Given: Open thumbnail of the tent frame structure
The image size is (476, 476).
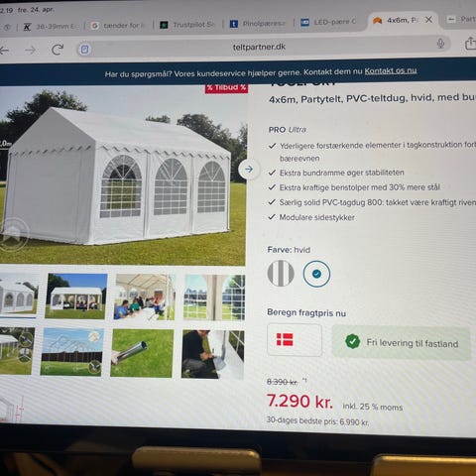Looking at the screenshot, I should coord(71,352).
